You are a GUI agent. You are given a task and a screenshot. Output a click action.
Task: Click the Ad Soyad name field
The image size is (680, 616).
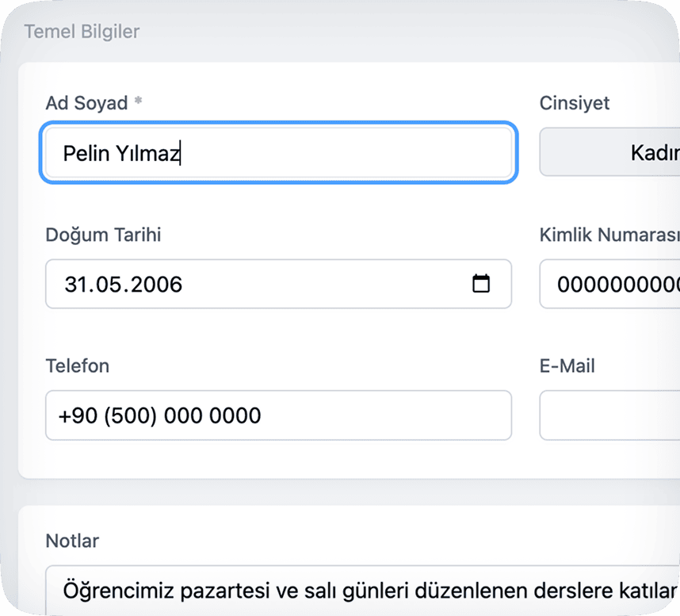coord(277,153)
